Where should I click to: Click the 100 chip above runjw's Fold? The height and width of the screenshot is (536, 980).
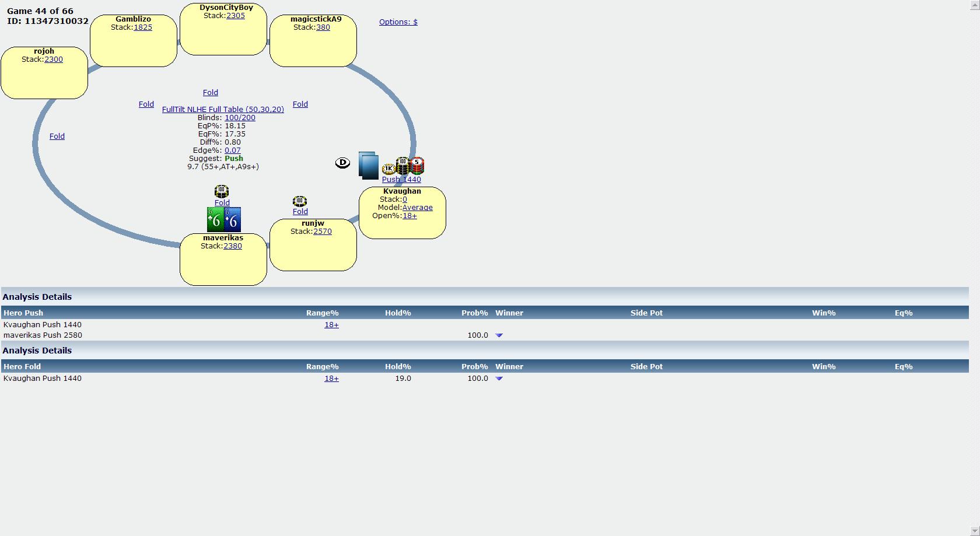pos(299,201)
